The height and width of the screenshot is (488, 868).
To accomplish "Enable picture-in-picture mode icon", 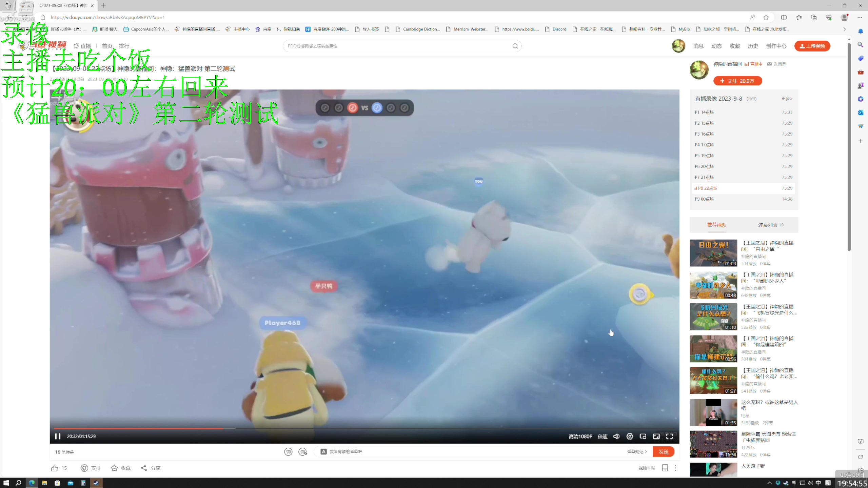I will point(643,436).
